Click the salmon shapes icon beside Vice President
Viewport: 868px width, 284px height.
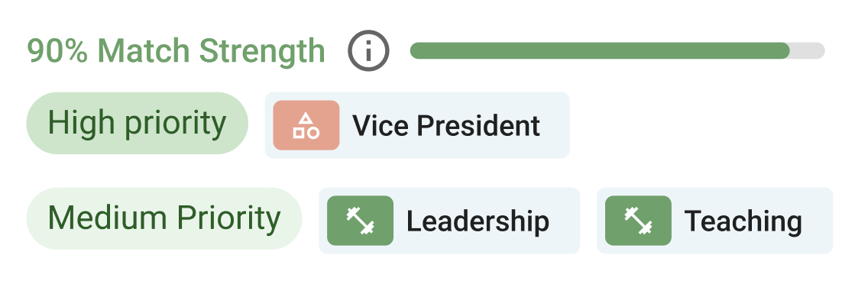[x=306, y=125]
